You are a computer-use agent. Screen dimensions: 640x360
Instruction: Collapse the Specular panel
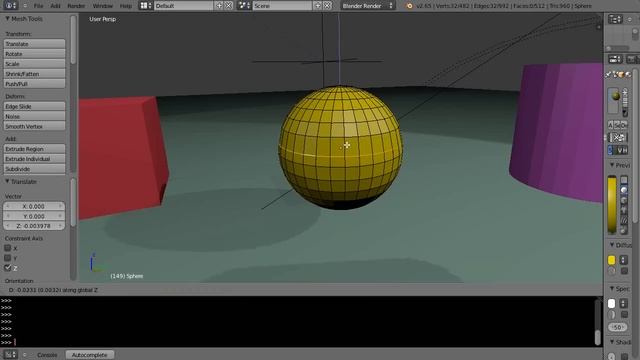[612, 289]
